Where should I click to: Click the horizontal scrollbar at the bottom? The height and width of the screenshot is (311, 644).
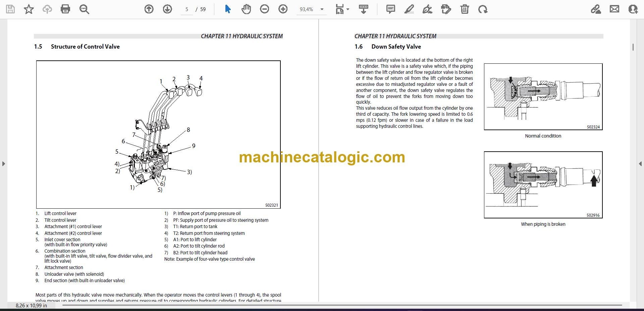click(342, 305)
